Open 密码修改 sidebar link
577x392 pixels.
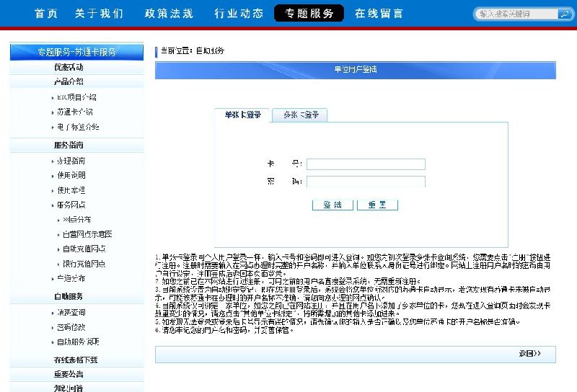point(71,327)
